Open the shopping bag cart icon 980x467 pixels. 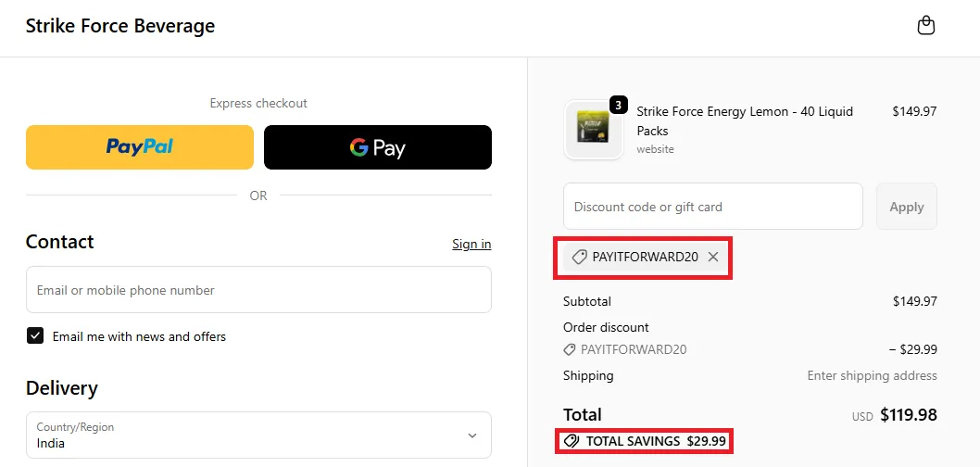click(925, 26)
